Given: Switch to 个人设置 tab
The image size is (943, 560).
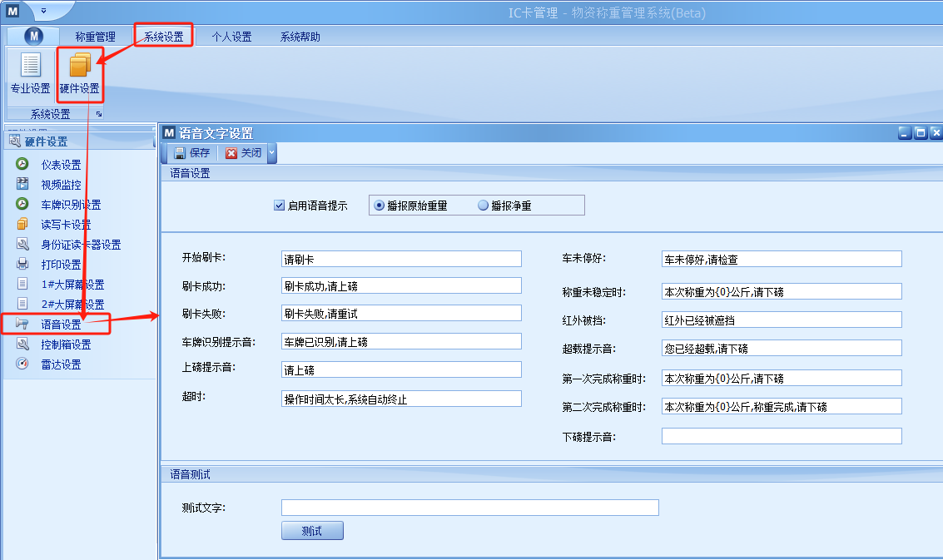Looking at the screenshot, I should tap(231, 37).
